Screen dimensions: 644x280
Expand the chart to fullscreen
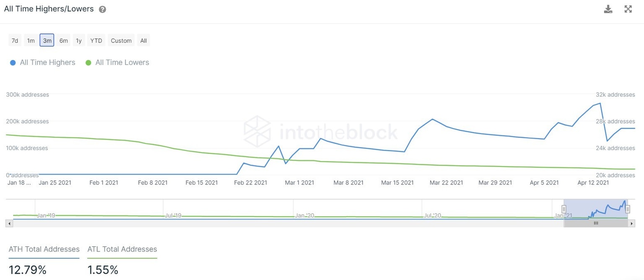coord(628,8)
